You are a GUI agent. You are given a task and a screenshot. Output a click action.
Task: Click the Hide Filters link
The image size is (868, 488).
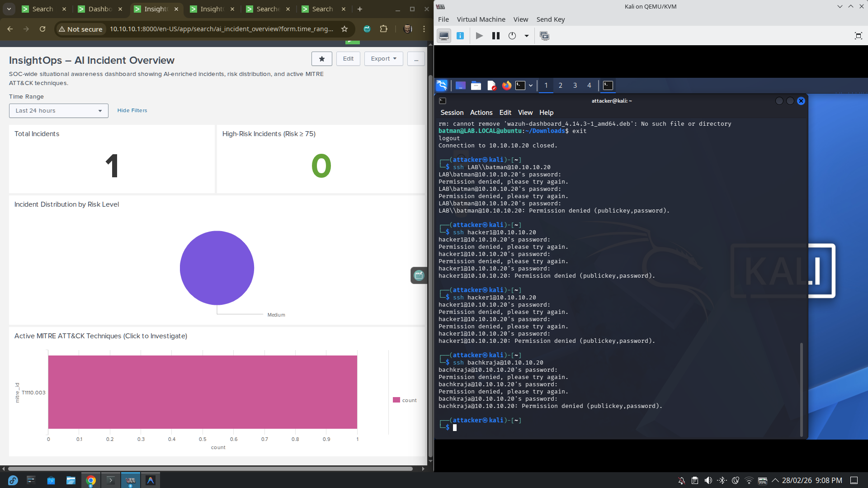[x=132, y=110]
